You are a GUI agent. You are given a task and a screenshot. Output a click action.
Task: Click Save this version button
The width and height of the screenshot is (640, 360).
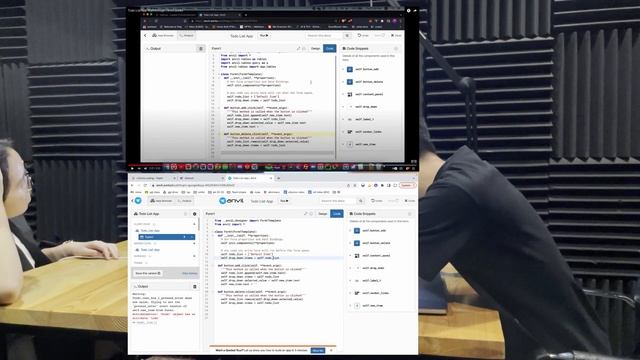148,273
